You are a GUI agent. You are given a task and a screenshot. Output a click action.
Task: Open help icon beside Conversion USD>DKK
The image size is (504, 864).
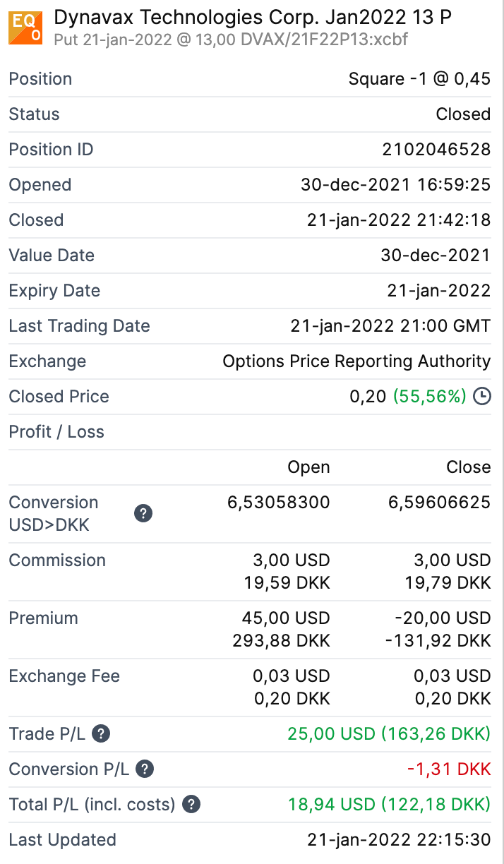click(x=143, y=513)
